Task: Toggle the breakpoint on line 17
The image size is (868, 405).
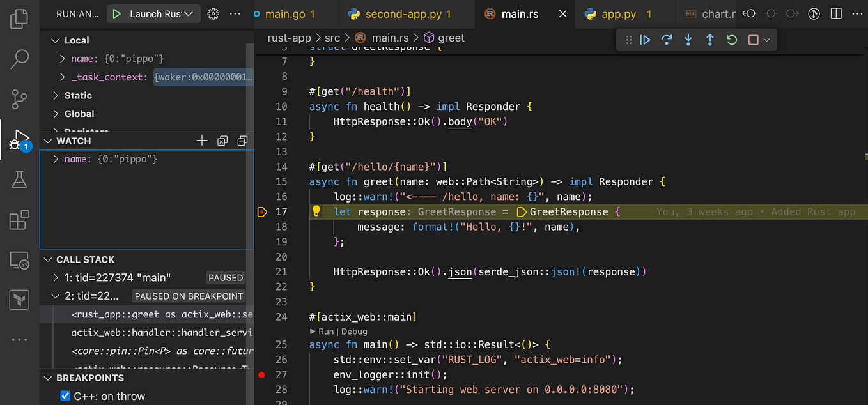Action: click(x=262, y=211)
